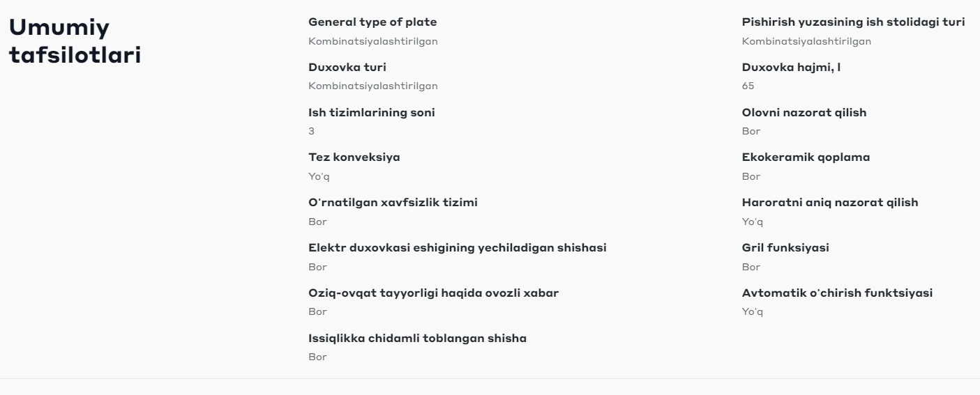Viewport: 980px width, 395px height.
Task: Click the "O'rnatilgan xavfsizlik tizimi" label
Action: point(393,203)
